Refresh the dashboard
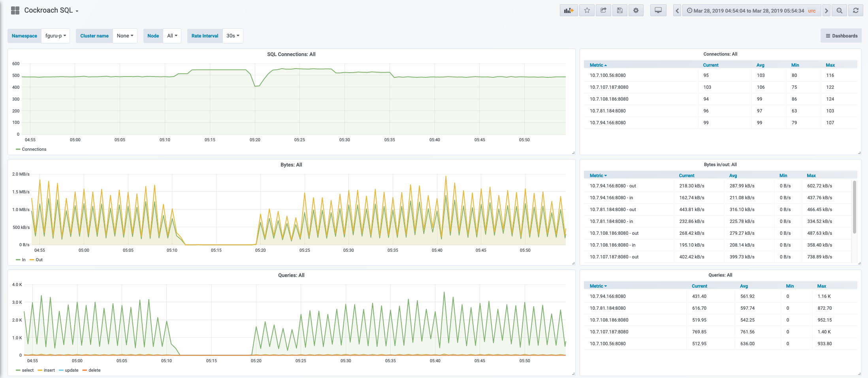 click(x=856, y=11)
